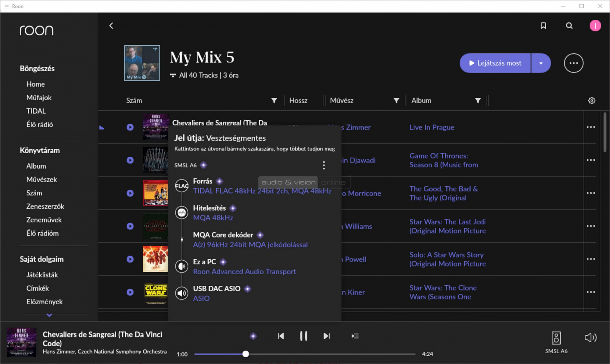The height and width of the screenshot is (364, 610).
Task: Open Zeneművek in the sidebar
Action: pos(44,220)
